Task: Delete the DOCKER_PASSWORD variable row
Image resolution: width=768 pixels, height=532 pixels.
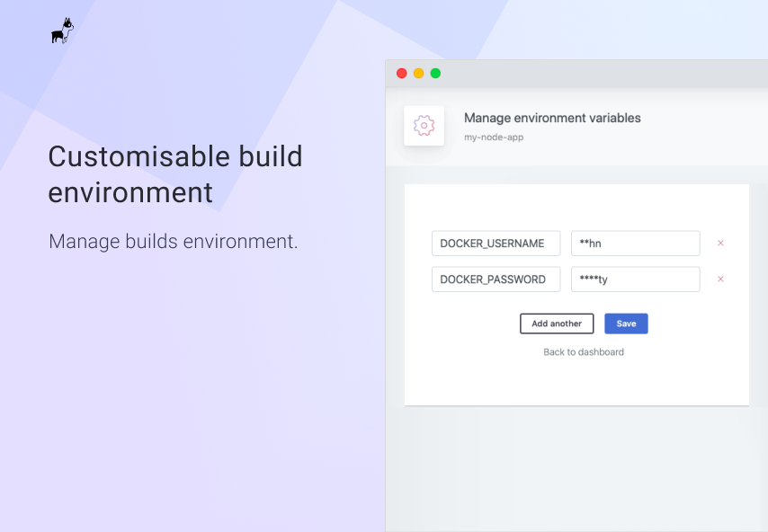Action: point(720,279)
